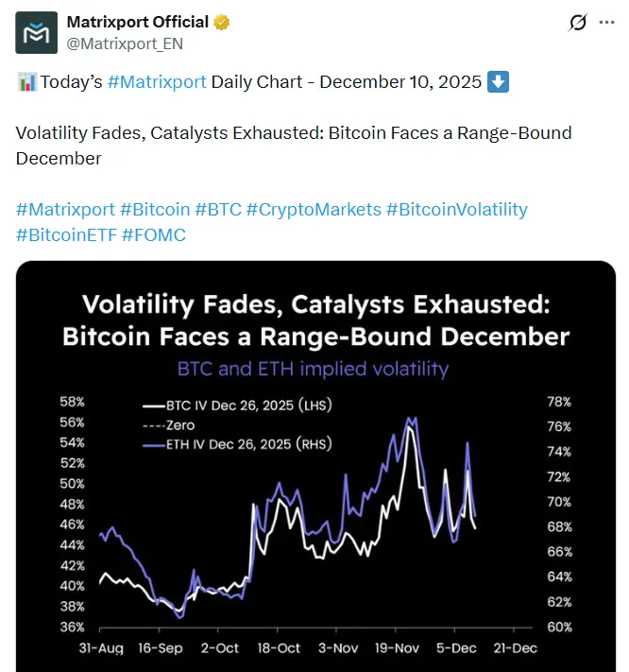Open the Matrixport Official display name
This screenshot has width=629, height=672.
tap(138, 22)
